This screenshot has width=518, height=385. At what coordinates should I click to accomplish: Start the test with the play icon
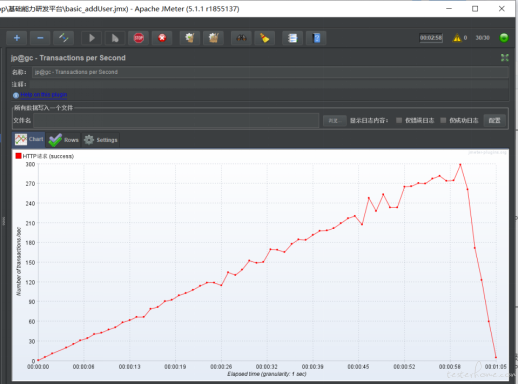[x=92, y=38]
